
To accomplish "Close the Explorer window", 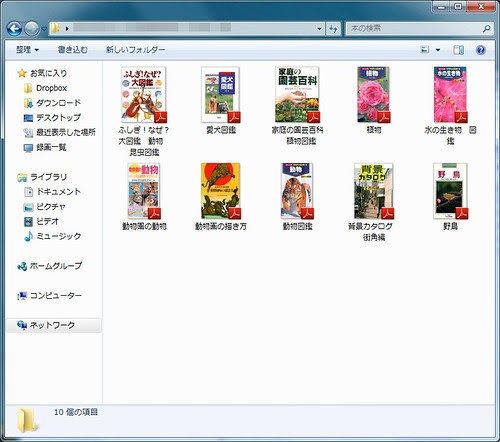I will [480, 7].
